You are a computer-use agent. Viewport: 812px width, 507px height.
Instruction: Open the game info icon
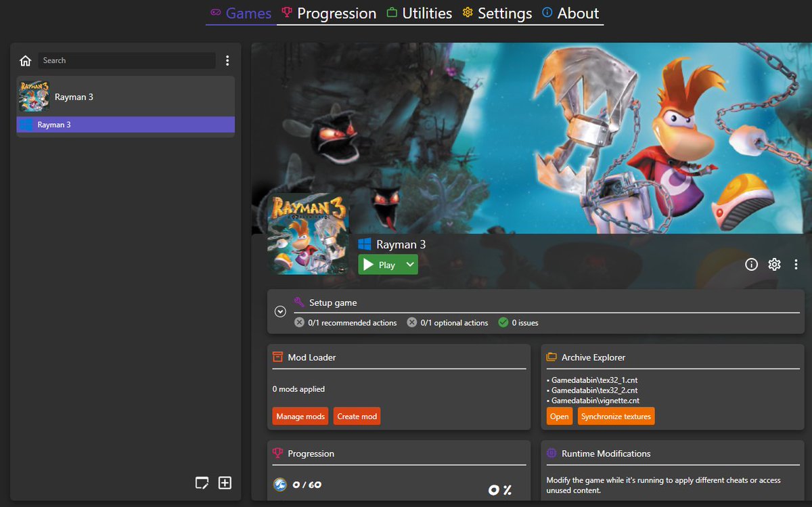[751, 264]
